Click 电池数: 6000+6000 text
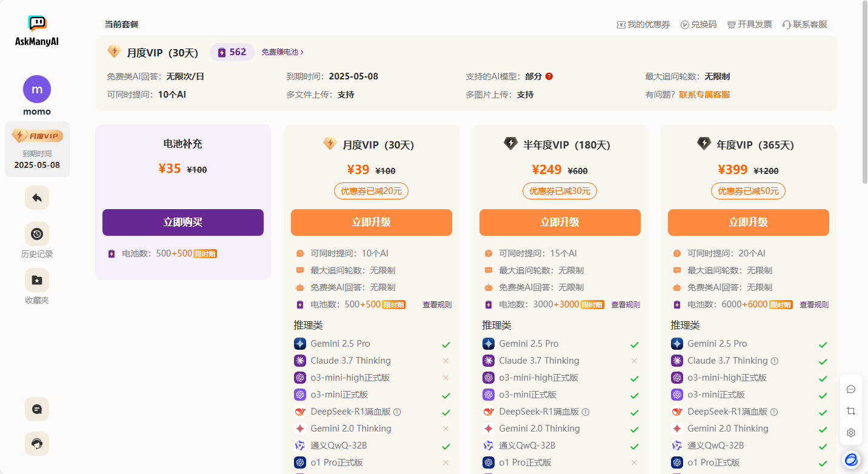868x474 pixels. 727,304
